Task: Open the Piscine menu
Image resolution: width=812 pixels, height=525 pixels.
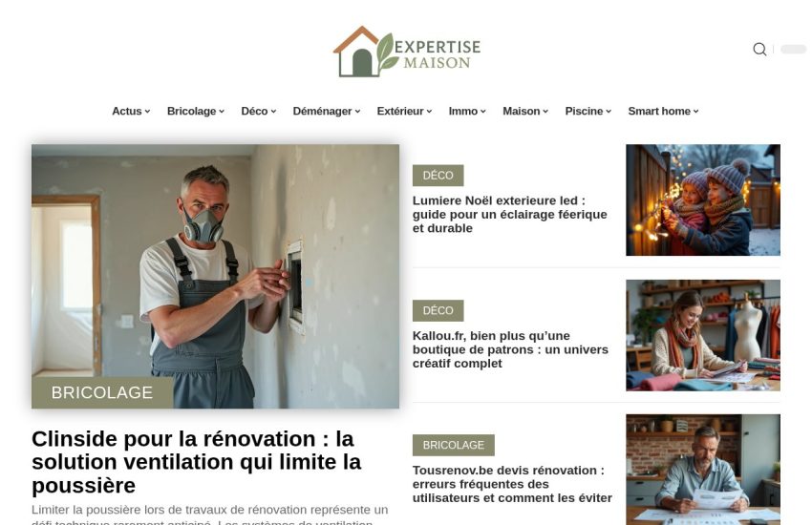Action: click(x=588, y=112)
